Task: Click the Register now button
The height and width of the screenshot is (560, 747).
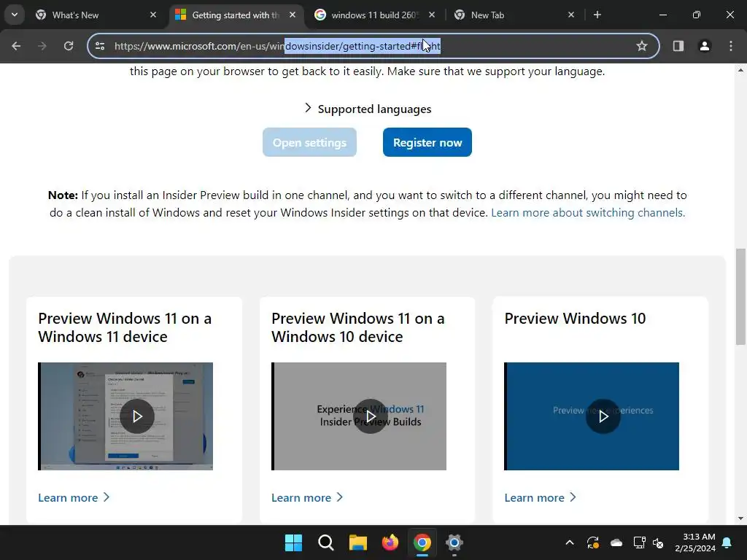Action: click(427, 142)
